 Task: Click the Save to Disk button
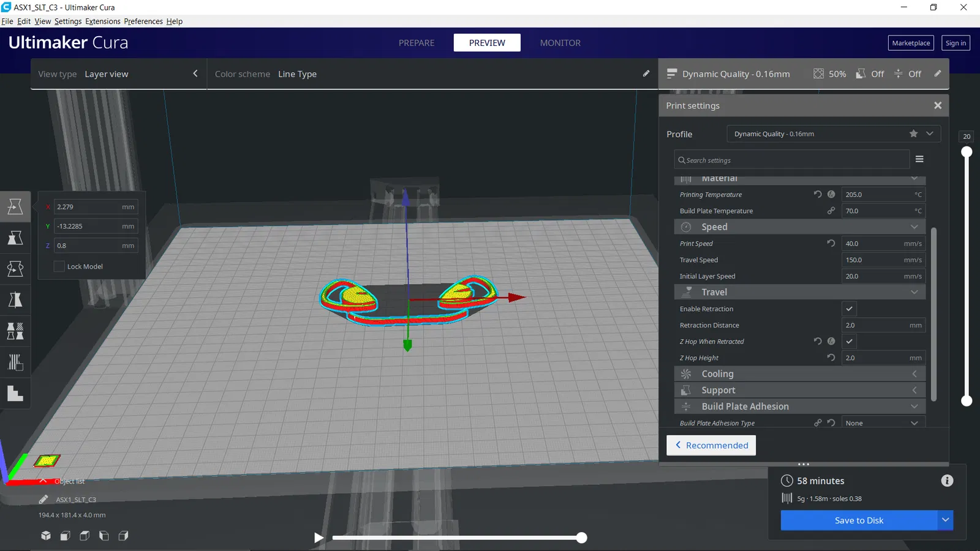coord(859,520)
